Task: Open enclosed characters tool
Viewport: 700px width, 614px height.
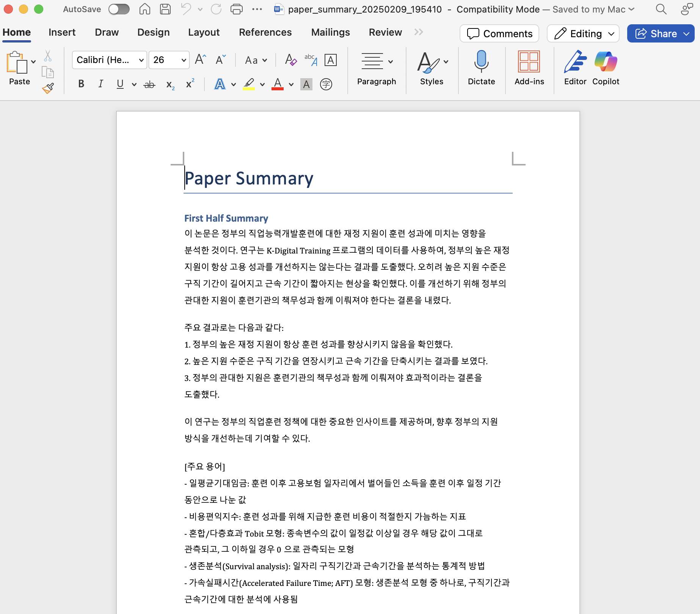Action: 326,84
